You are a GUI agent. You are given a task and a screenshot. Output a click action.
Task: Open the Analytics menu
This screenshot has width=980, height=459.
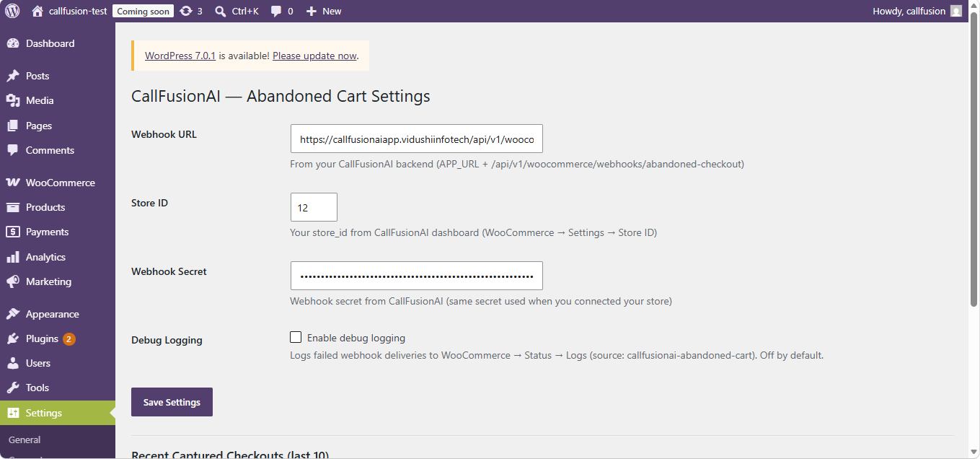pyautogui.click(x=58, y=257)
